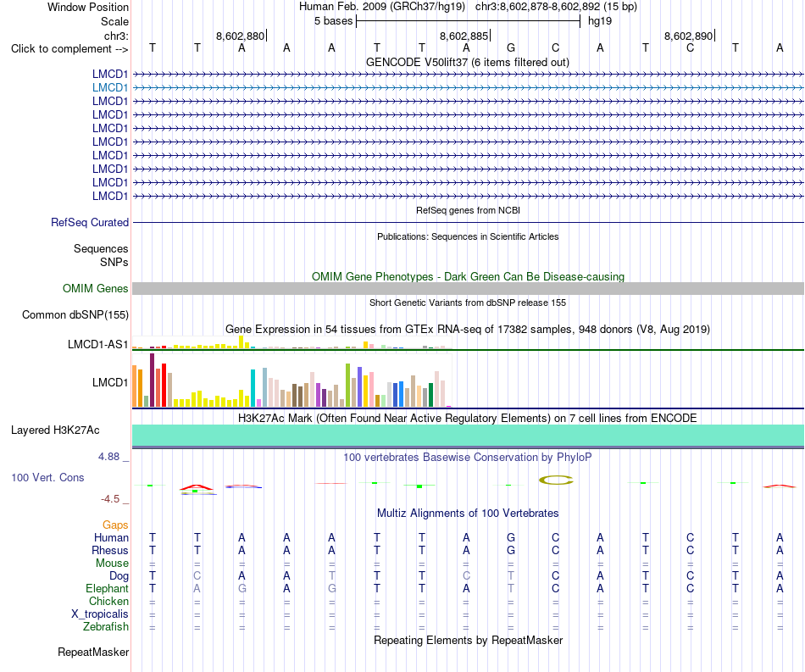Click the chr3: ruler label
Viewport: 805px width, 672px height.
click(116, 36)
